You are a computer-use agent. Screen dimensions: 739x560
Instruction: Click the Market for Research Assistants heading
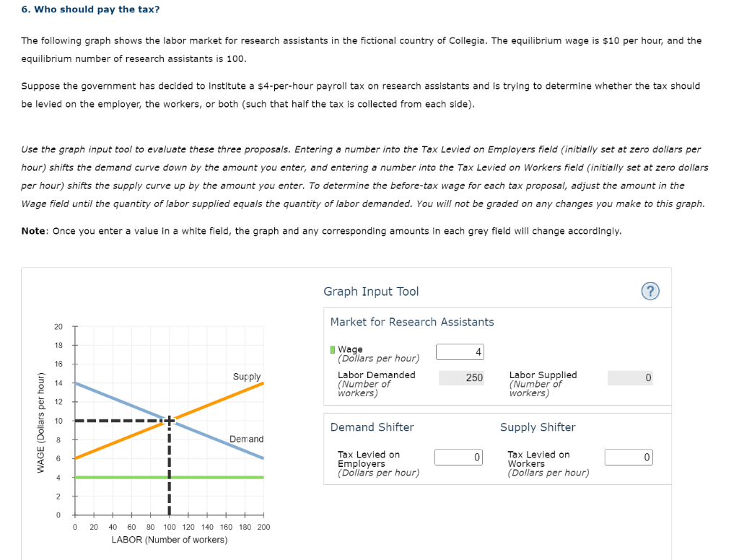click(x=412, y=322)
